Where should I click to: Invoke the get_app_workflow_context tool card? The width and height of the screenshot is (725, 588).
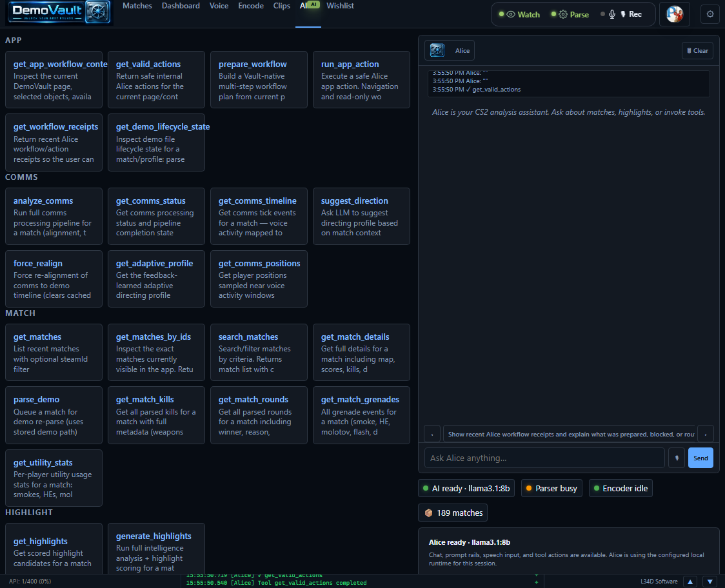tap(54, 79)
